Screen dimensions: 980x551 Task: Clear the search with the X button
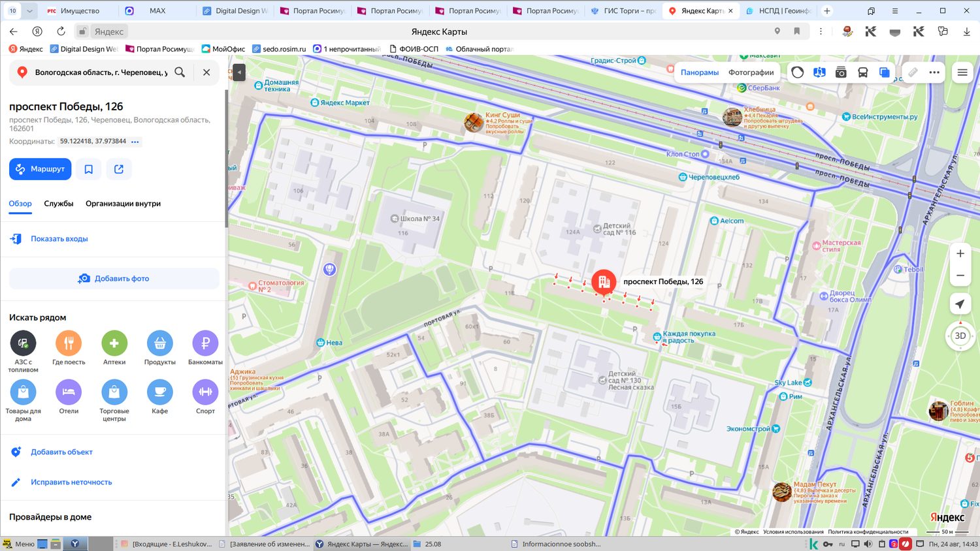click(x=206, y=72)
